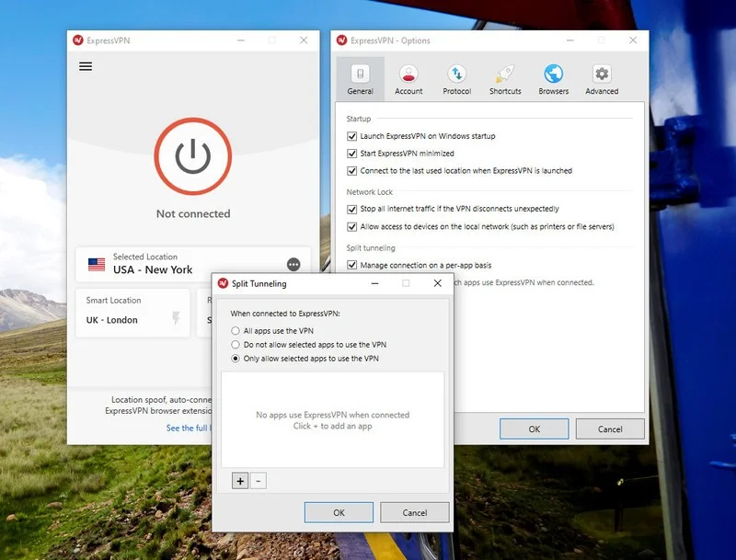Click the plus button to add an app
This screenshot has height=560, width=736.
[240, 481]
